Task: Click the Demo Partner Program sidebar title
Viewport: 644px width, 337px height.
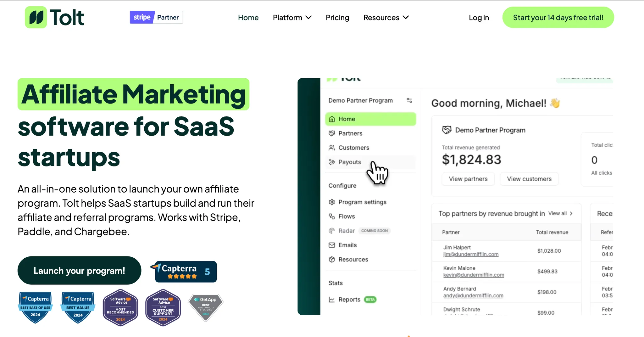Action: click(x=361, y=100)
